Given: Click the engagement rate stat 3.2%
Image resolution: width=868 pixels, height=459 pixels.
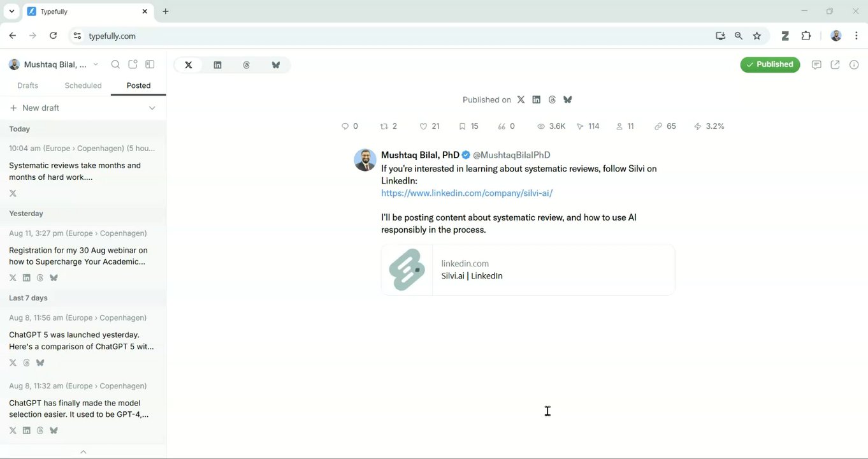Looking at the screenshot, I should coord(709,126).
